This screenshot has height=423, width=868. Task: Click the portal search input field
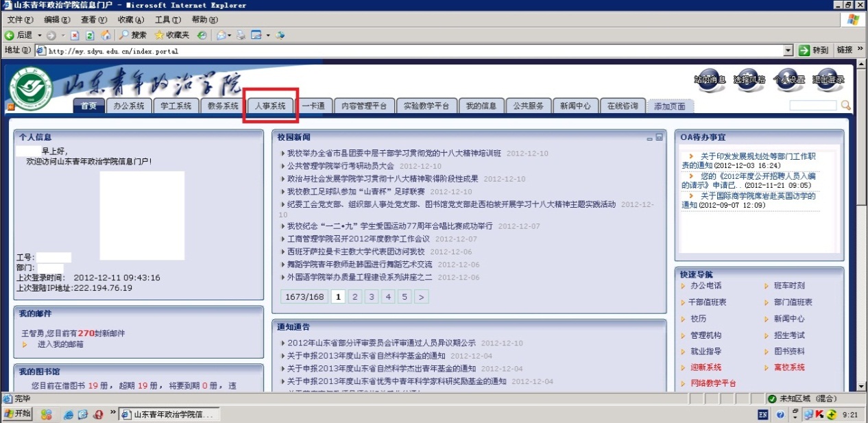[x=812, y=106]
